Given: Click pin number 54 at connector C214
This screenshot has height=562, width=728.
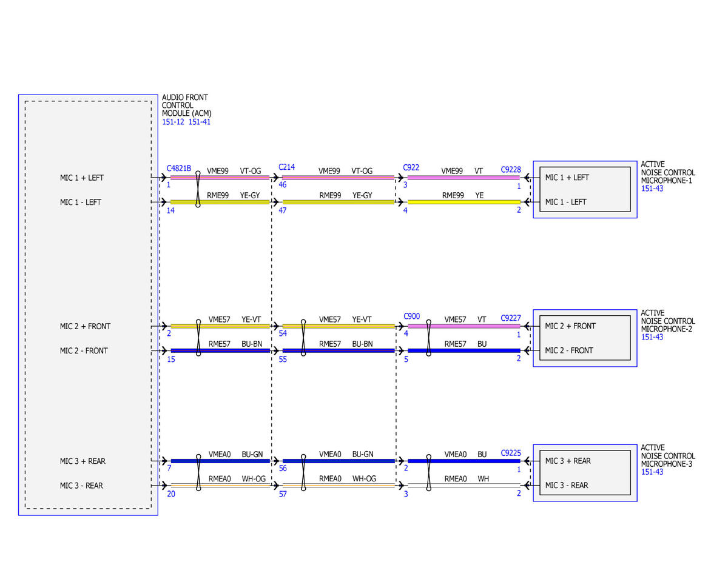Looking at the screenshot, I should pos(283,334).
